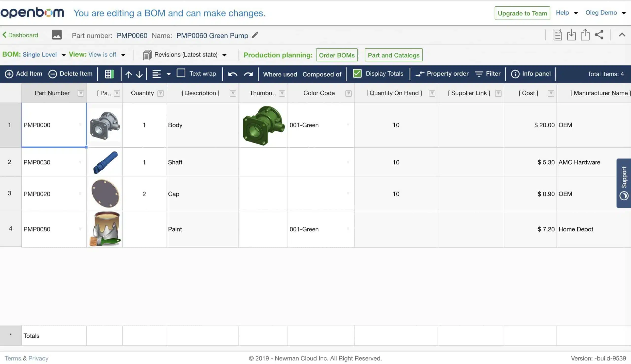Click the download/import icon
This screenshot has width=631, height=364.
click(571, 35)
